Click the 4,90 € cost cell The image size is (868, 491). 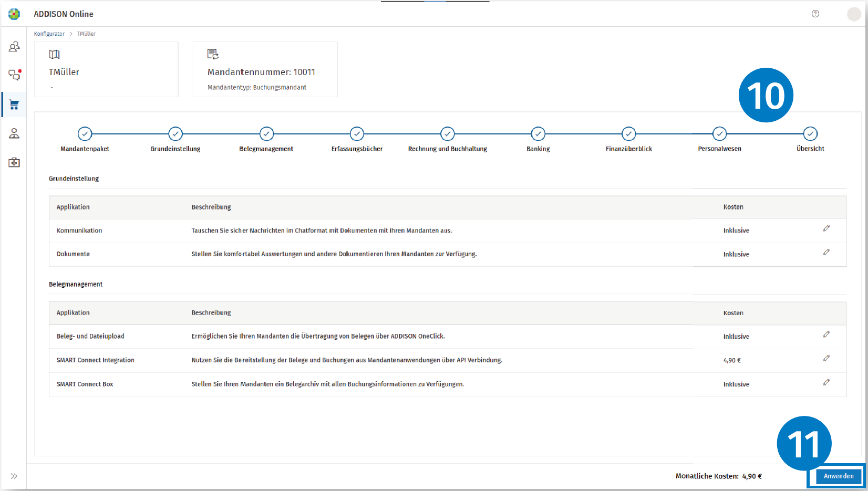point(732,361)
